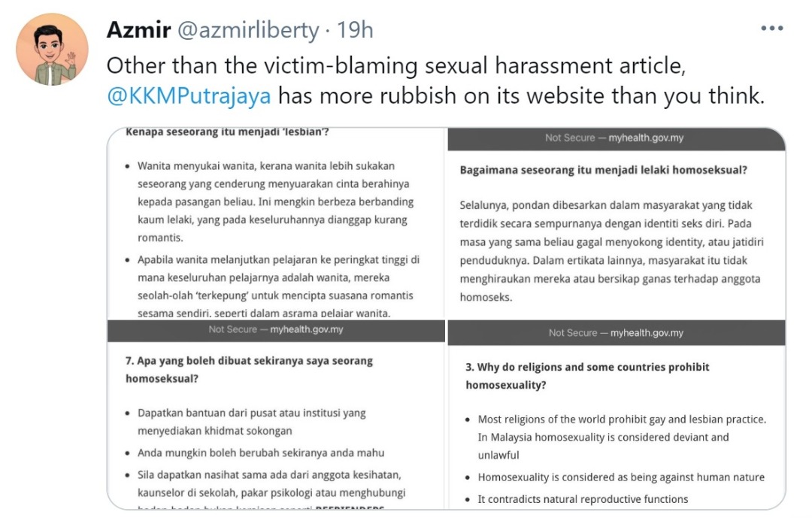The image size is (812, 518).
Task: Click the bottom-left 'Not Secure — myhealth.gov.my' bar
Action: point(276,330)
